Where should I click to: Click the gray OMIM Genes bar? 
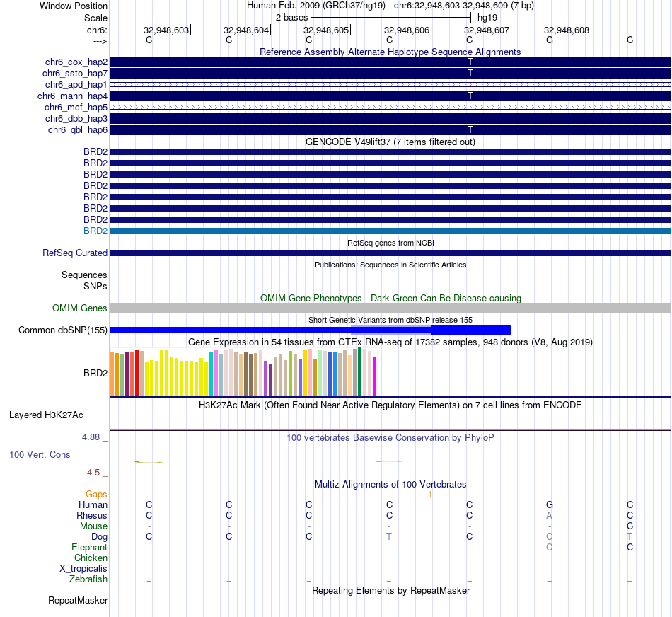click(390, 308)
